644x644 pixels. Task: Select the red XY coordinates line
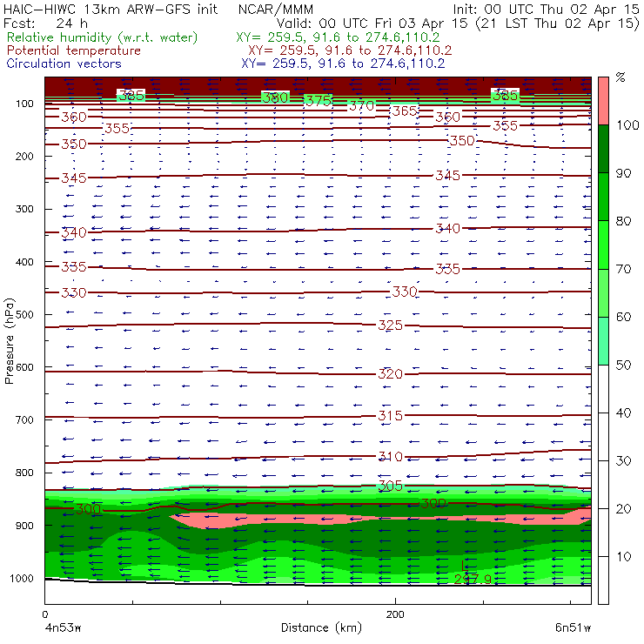click(x=350, y=50)
